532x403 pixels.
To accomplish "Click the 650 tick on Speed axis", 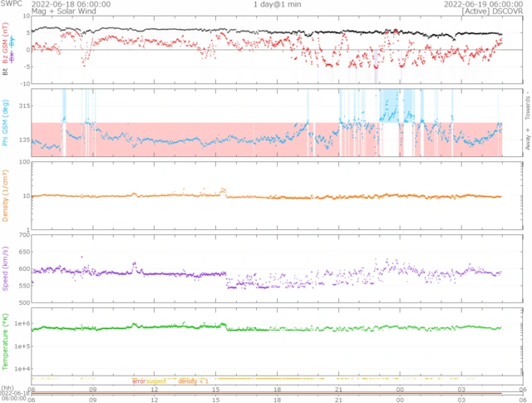I will 25,252.
